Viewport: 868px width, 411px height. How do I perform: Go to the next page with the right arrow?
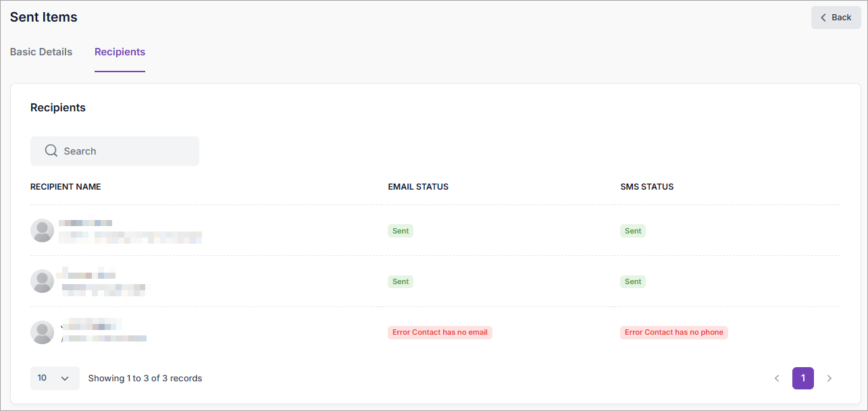[829, 379]
